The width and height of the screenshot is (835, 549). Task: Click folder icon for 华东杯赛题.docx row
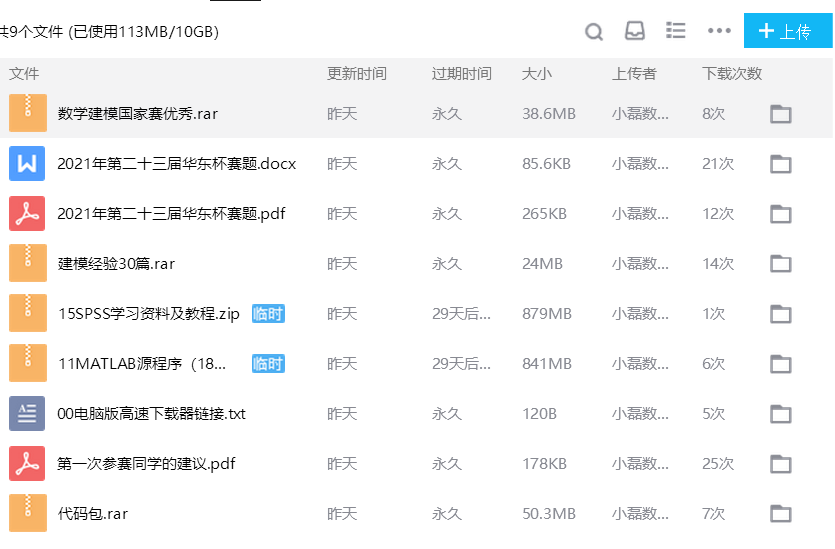781,164
